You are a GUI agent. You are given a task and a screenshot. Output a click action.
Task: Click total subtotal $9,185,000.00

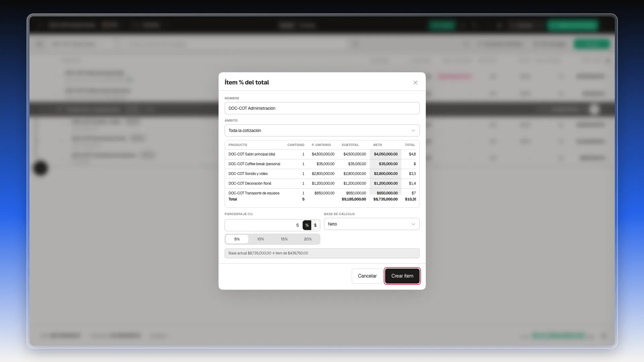(354, 199)
